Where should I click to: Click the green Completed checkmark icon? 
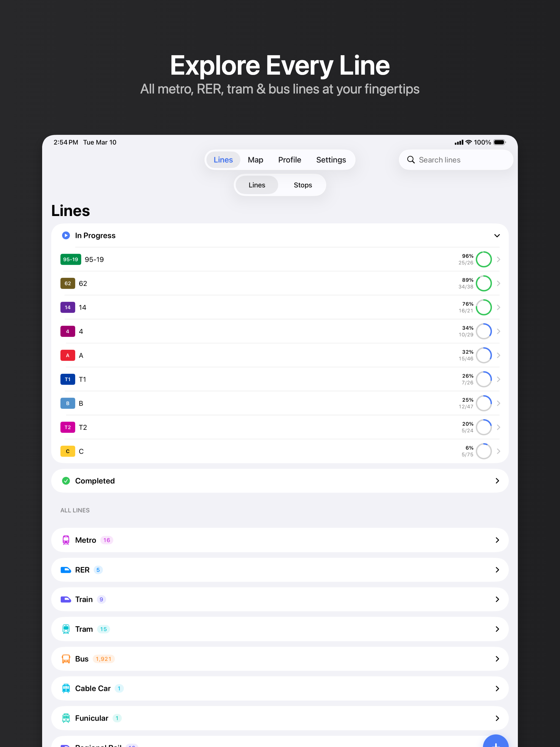(66, 481)
